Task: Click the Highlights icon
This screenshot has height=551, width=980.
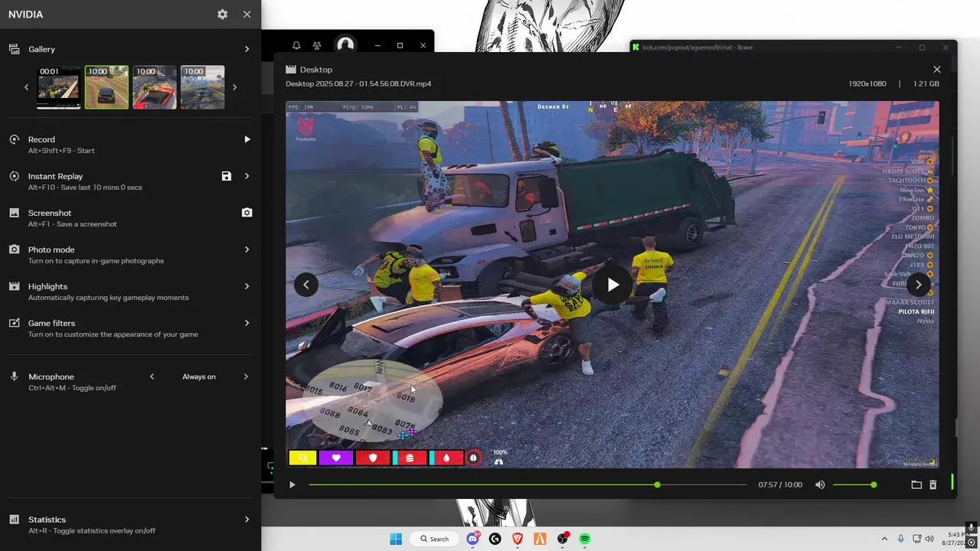Action: coord(14,286)
